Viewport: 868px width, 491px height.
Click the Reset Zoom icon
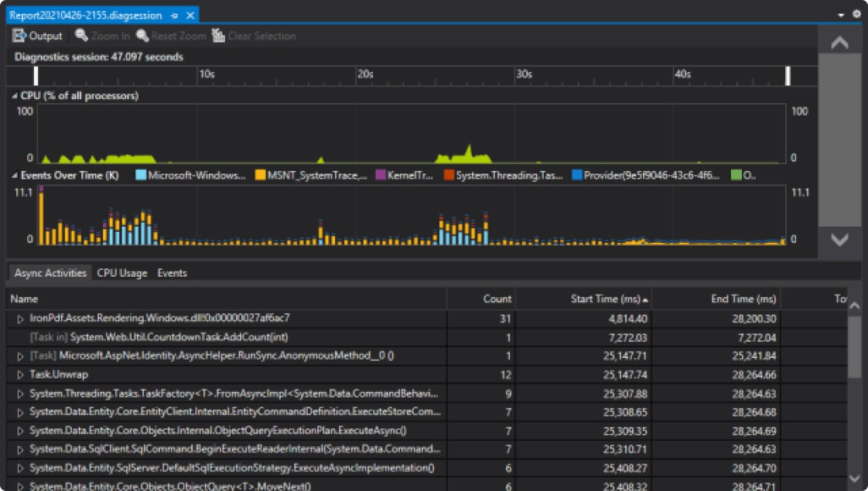(x=142, y=36)
